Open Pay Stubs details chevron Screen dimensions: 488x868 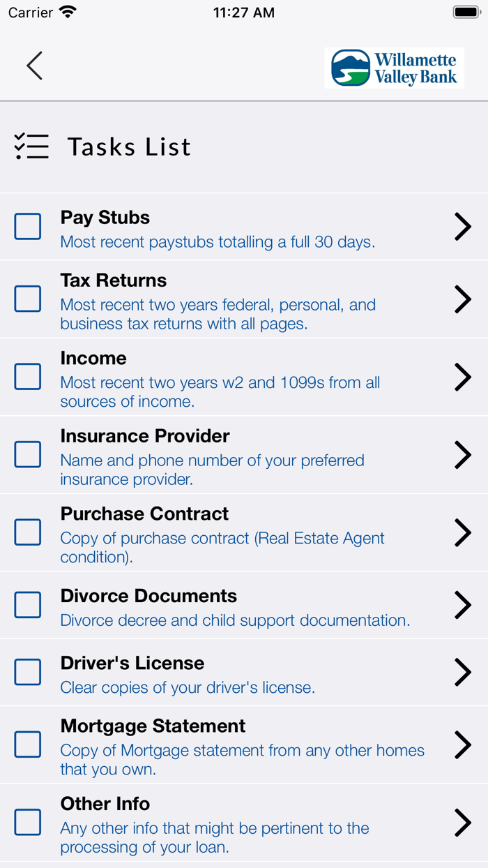(462, 227)
